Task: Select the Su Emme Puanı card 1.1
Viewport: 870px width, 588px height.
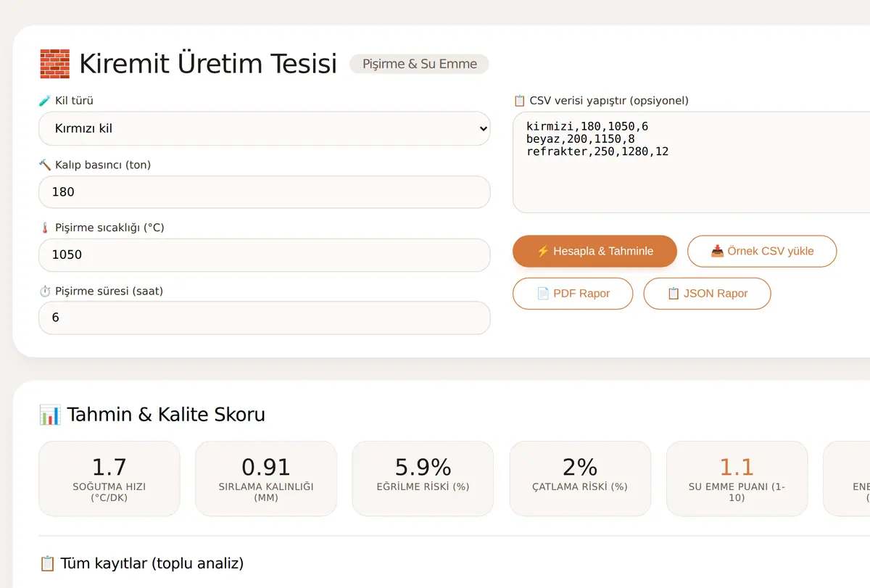Action: point(737,479)
